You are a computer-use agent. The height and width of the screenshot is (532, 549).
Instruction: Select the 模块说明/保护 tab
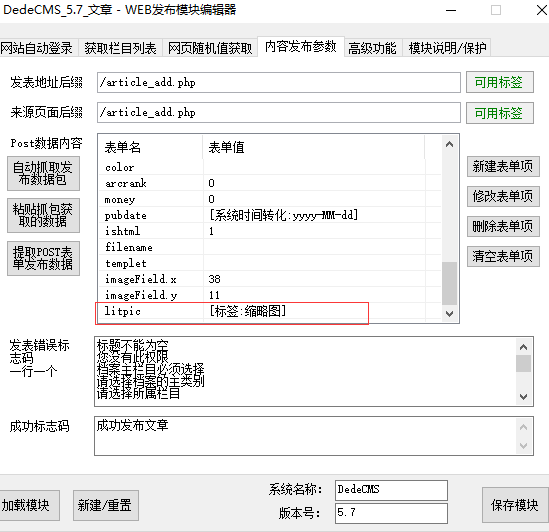tap(447, 48)
